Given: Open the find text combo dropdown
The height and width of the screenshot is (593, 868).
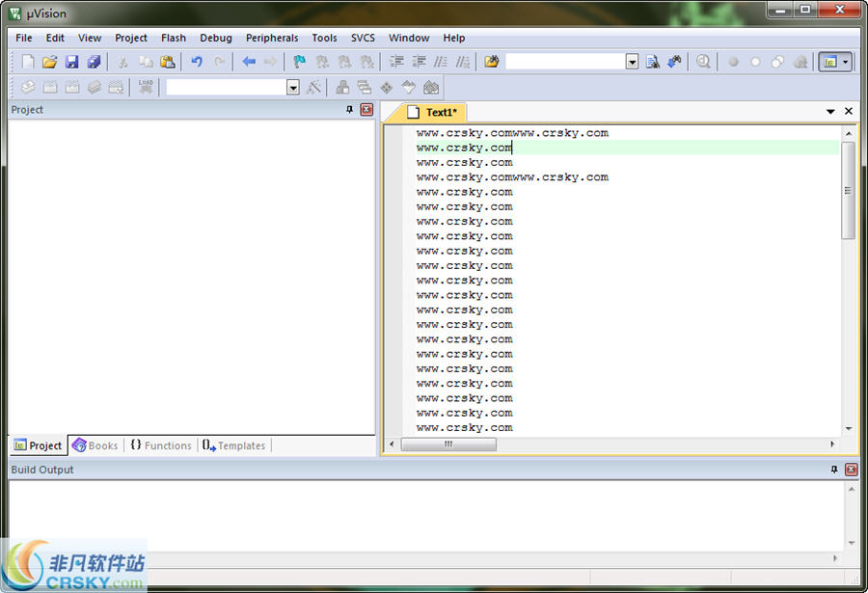Looking at the screenshot, I should [x=632, y=62].
